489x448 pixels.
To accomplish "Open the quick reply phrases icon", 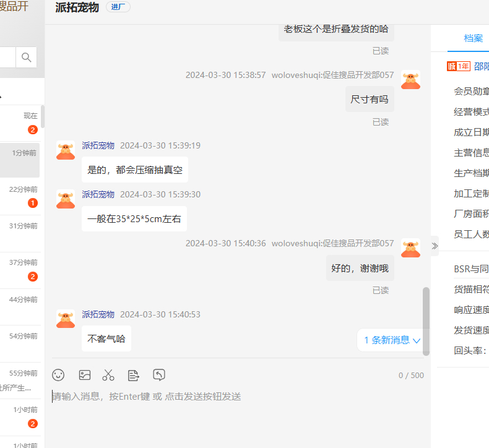I will tap(133, 375).
